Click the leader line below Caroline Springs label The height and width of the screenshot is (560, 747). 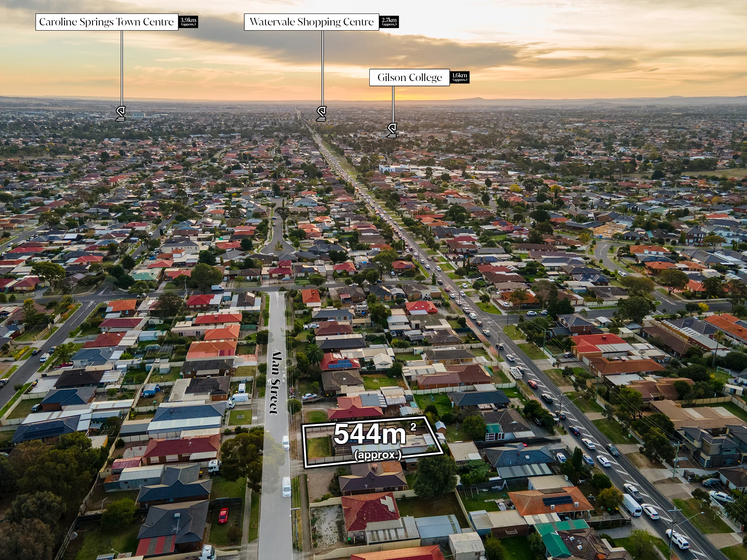click(122, 68)
